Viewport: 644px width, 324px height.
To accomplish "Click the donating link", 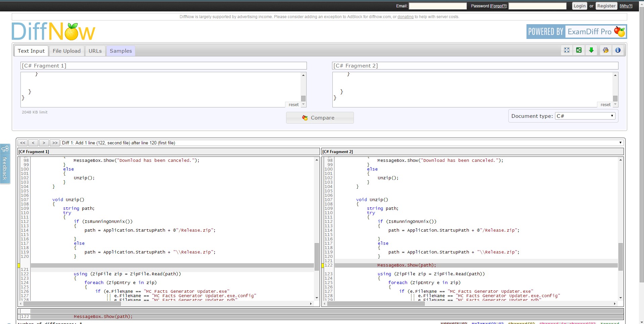I will point(405,17).
